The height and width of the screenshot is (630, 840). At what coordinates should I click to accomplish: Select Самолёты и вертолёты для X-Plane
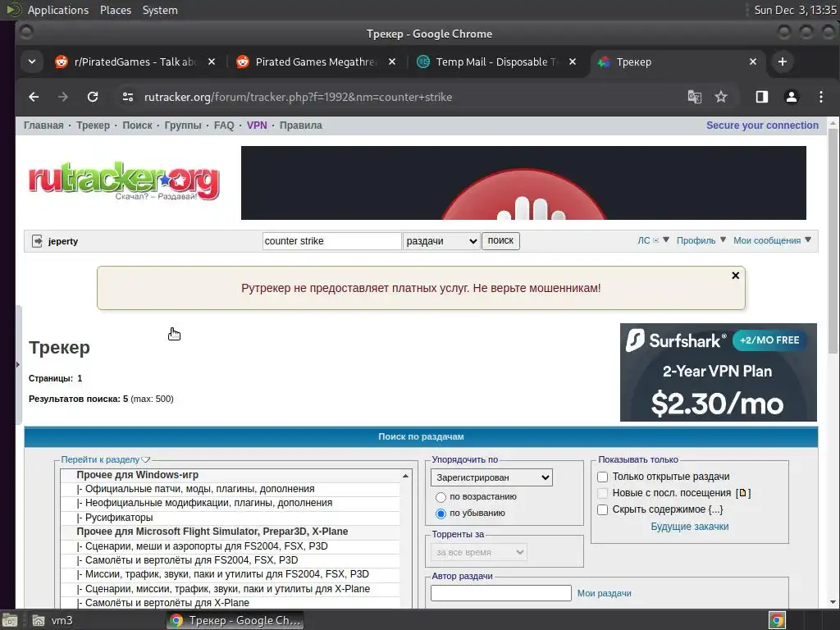click(x=231, y=603)
